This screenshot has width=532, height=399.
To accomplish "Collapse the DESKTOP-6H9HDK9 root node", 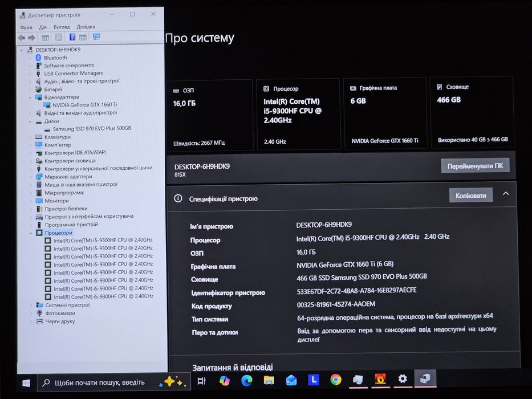I will click(22, 50).
